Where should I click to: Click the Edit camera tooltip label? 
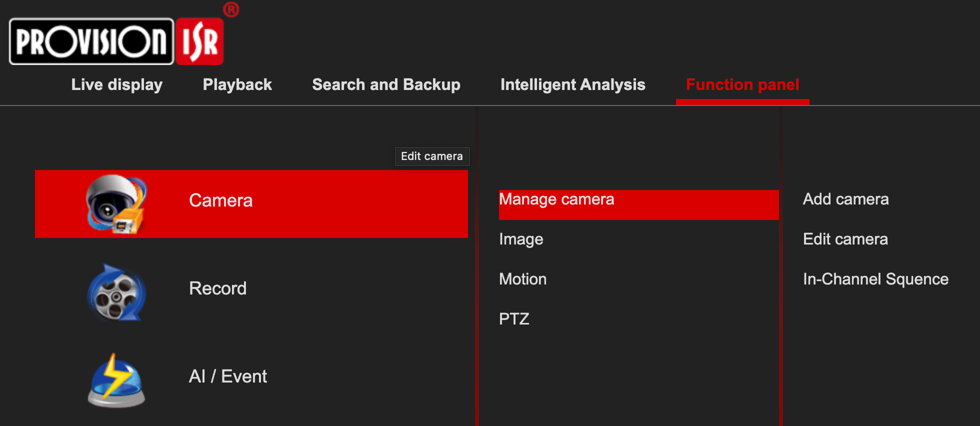tap(432, 156)
